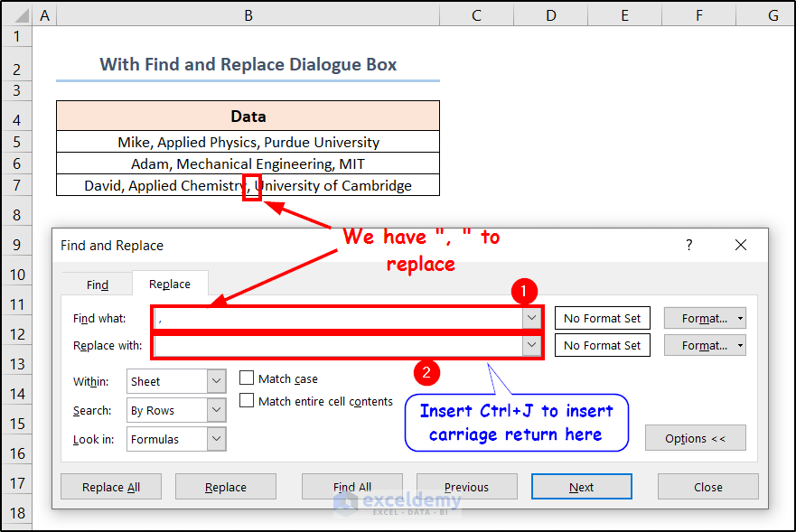The image size is (796, 532).
Task: Open the Look in dropdown set to Formulas
Action: coord(216,439)
